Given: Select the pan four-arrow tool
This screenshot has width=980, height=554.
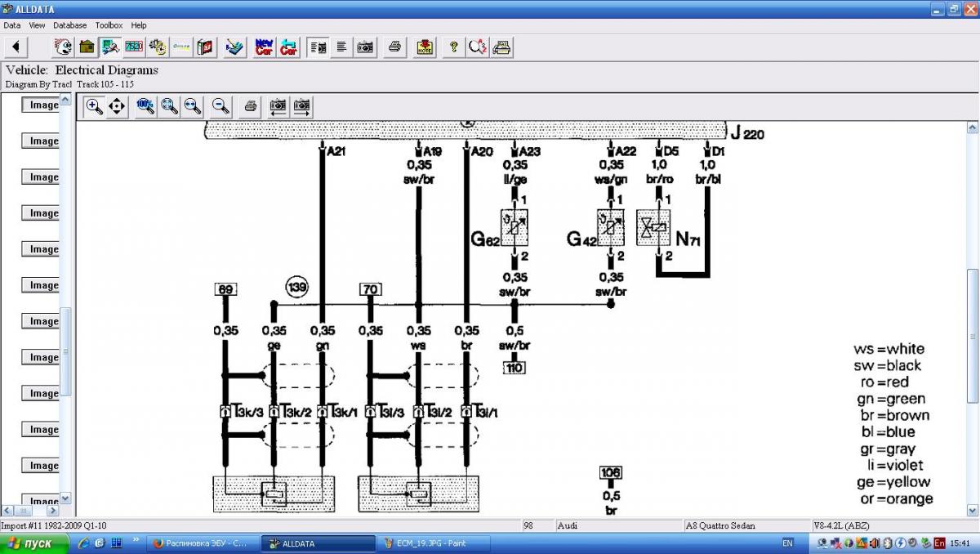Looking at the screenshot, I should point(117,105).
